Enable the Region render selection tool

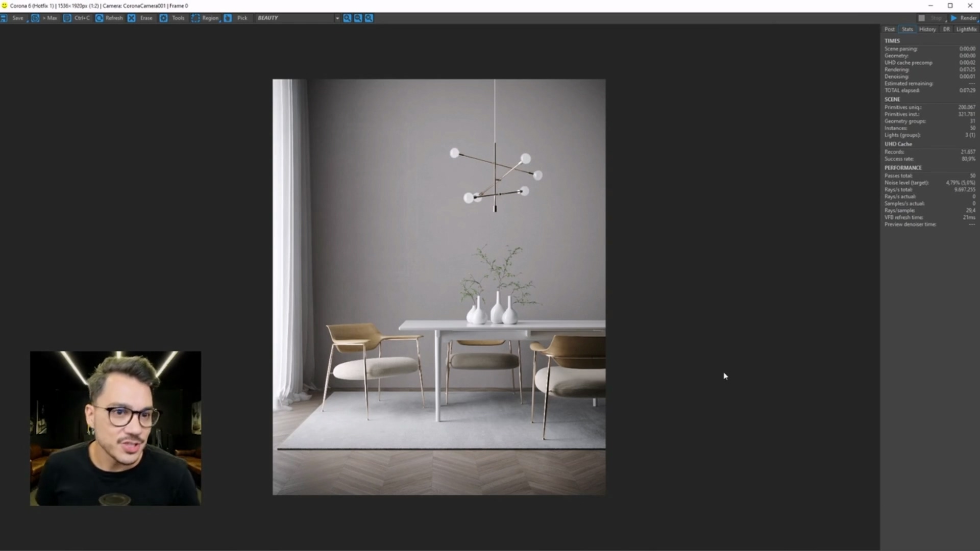pyautogui.click(x=195, y=18)
